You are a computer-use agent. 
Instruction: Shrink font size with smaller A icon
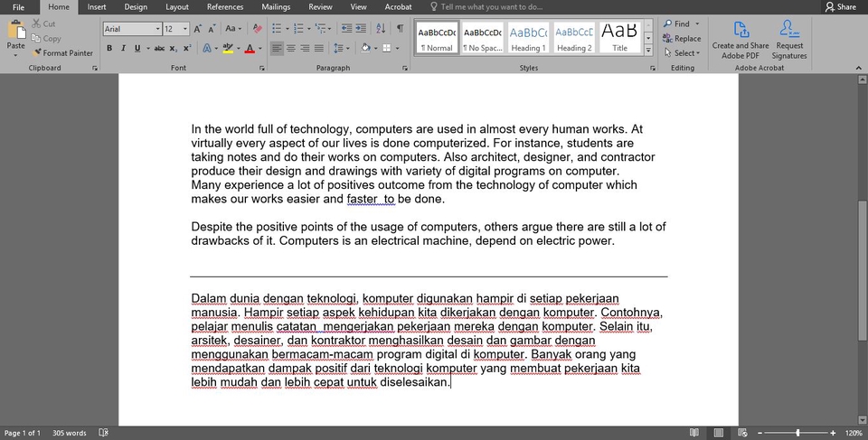[x=212, y=29]
